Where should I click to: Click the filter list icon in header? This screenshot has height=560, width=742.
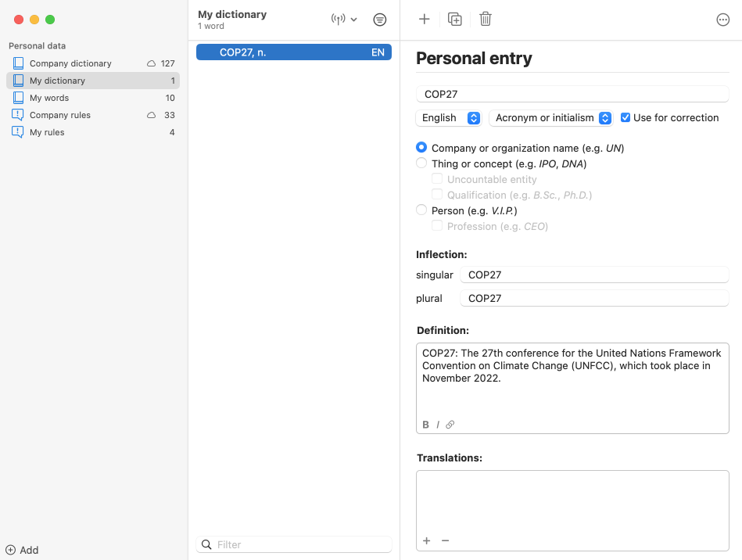(380, 20)
